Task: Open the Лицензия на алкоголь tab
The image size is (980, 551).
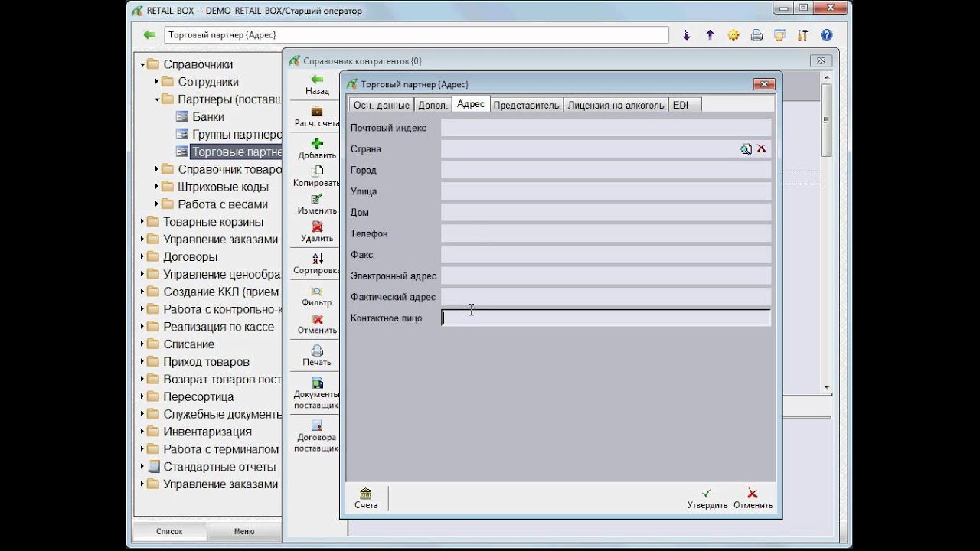Action: 616,105
